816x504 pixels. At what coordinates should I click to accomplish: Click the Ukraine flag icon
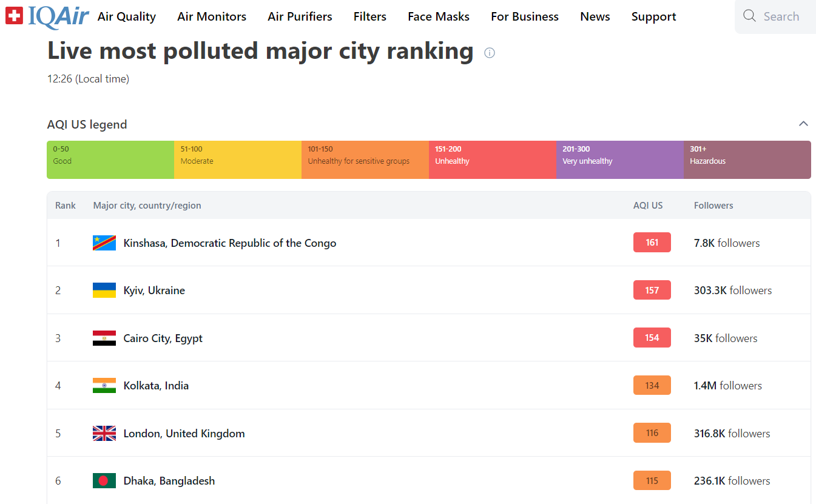[104, 291]
